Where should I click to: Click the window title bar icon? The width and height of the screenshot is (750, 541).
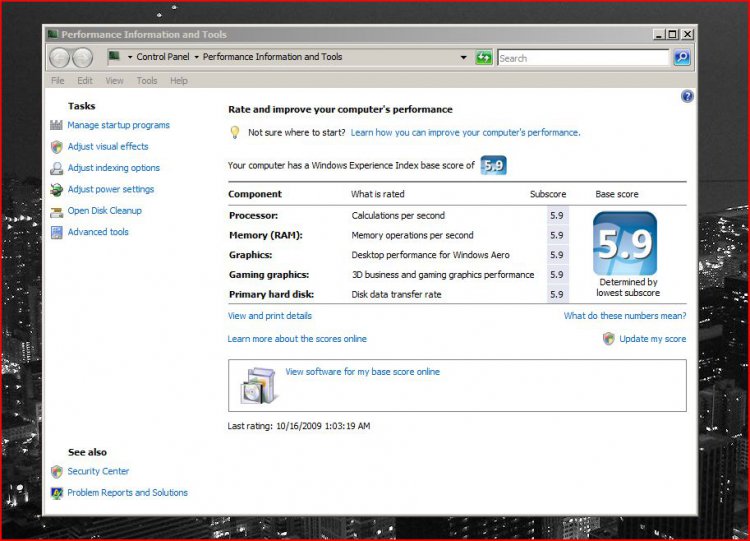tap(53, 34)
